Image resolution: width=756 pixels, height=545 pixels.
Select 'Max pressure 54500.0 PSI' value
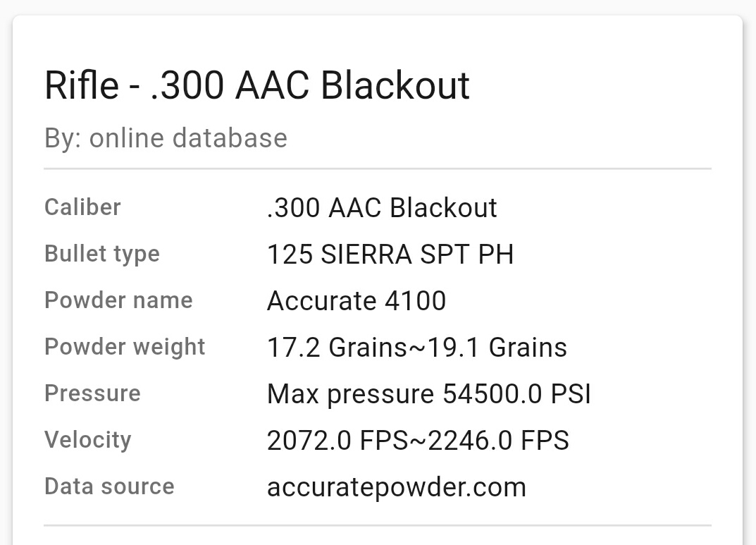click(x=428, y=394)
